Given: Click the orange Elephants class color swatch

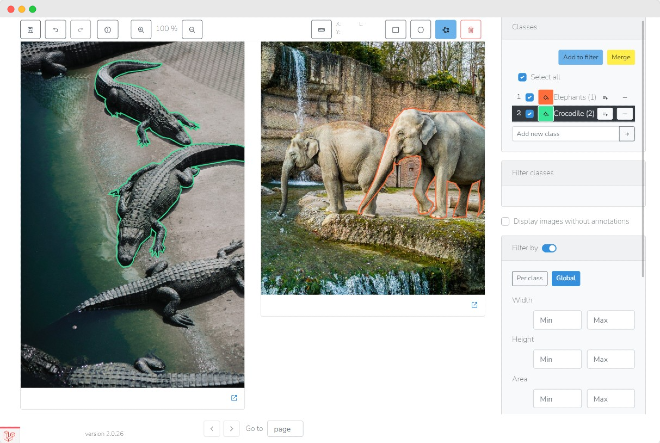Looking at the screenshot, I should coord(545,97).
